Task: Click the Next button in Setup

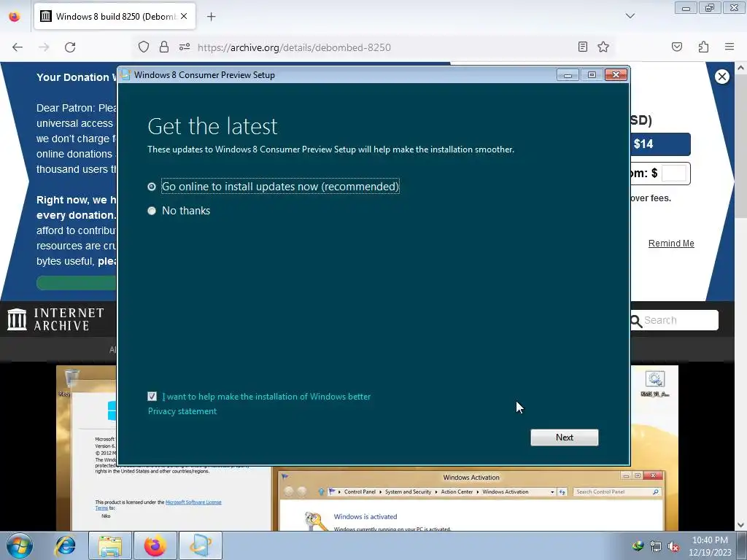Action: [565, 437]
